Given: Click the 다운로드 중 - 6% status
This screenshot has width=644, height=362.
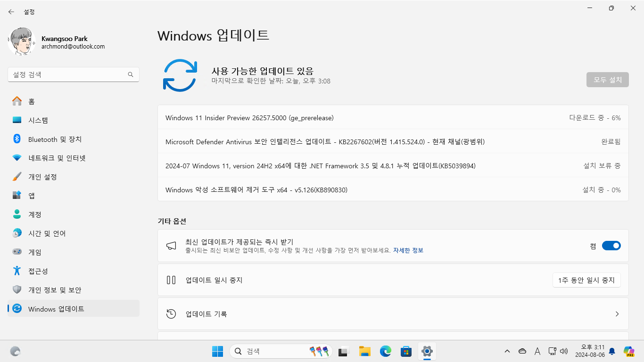Looking at the screenshot, I should coord(595,118).
